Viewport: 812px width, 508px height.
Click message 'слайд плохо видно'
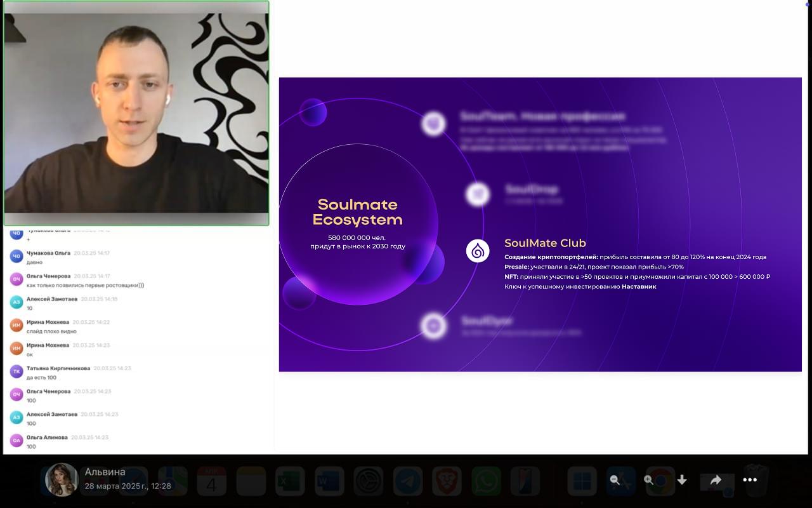51,331
